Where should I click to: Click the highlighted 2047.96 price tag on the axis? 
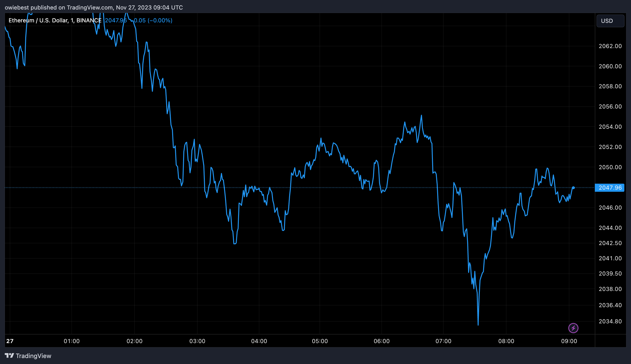tap(610, 188)
